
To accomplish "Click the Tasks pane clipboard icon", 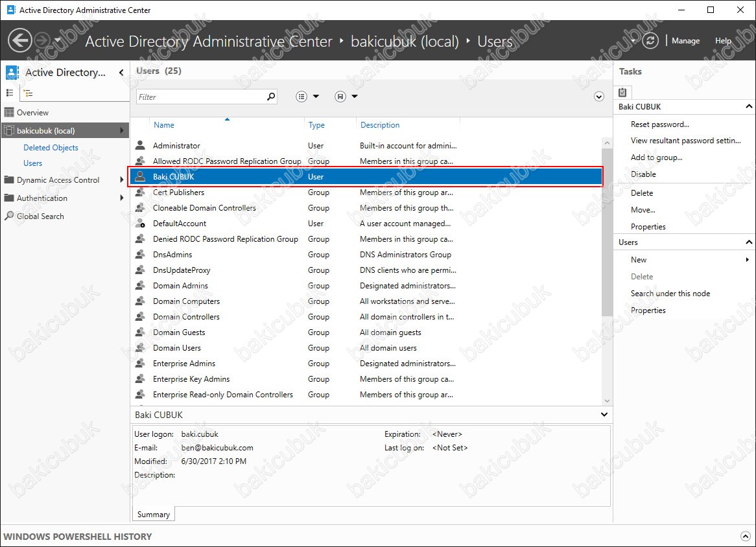I will pyautogui.click(x=622, y=92).
